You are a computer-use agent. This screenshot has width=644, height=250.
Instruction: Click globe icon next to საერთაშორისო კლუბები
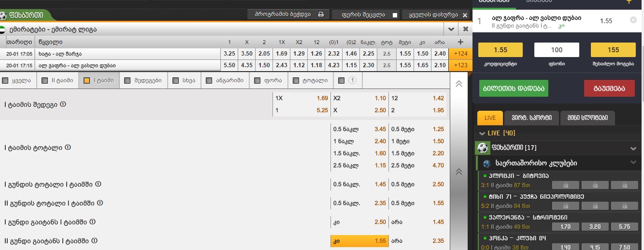tap(487, 163)
